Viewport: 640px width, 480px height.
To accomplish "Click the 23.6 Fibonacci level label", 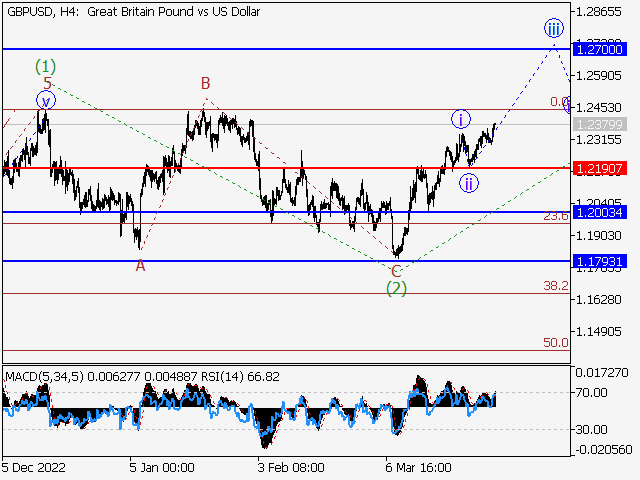I will click(x=556, y=216).
